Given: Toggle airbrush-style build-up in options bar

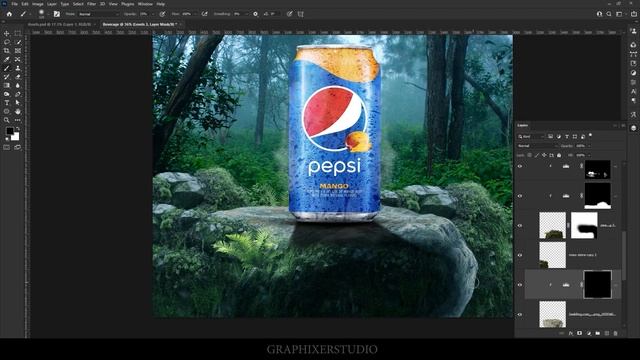Looking at the screenshot, I should click(204, 14).
